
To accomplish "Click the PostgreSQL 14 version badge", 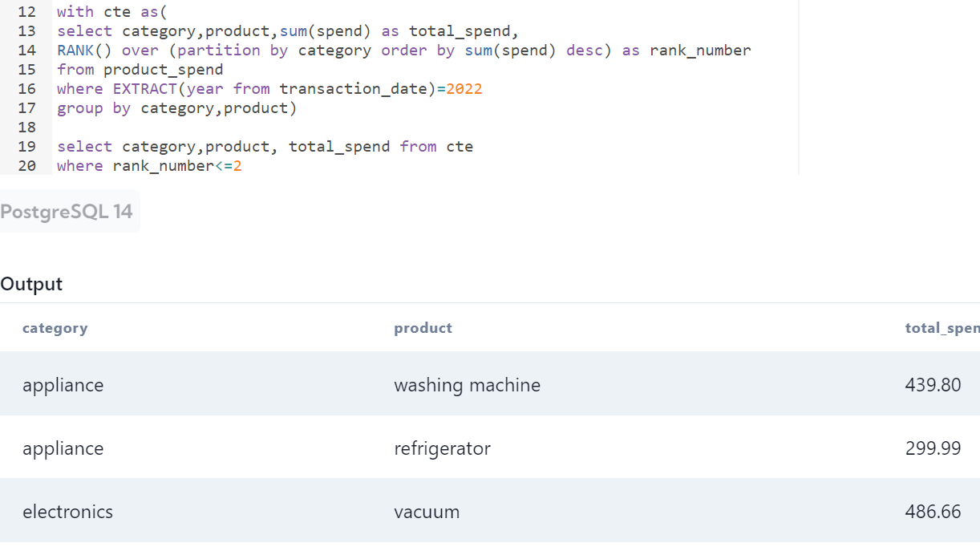I will point(69,211).
